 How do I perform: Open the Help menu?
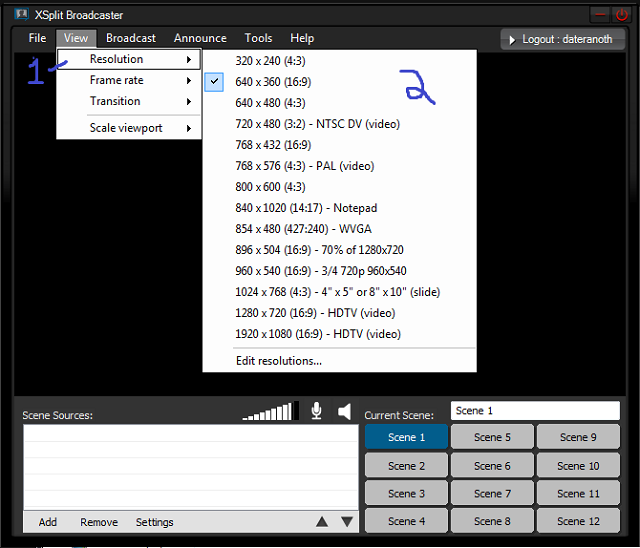click(302, 38)
